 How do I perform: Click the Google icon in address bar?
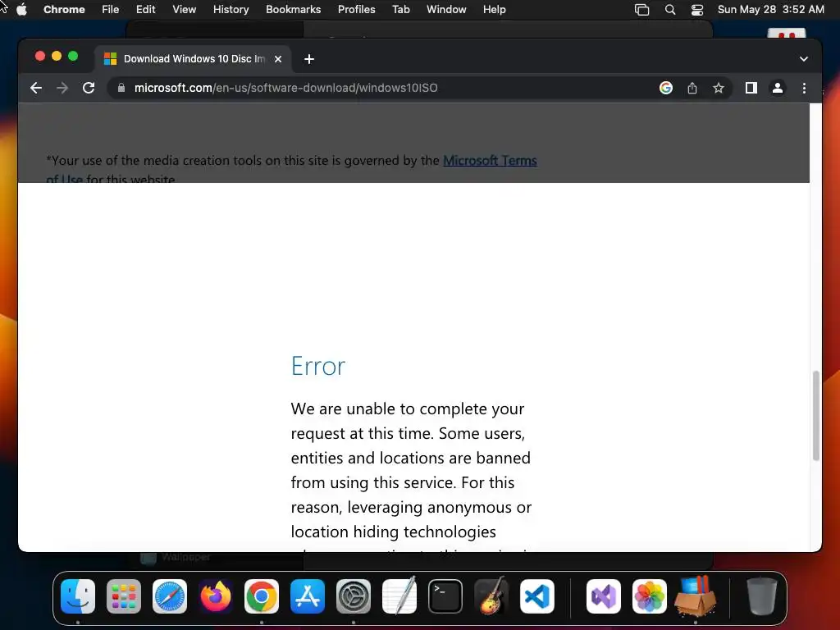pos(666,88)
